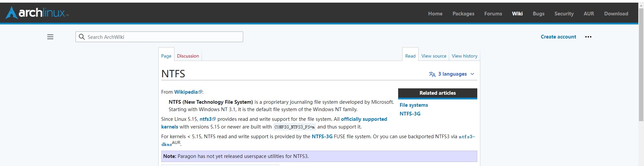The width and height of the screenshot is (644, 166).
Task: Open the hamburger sidebar menu
Action: tap(50, 37)
